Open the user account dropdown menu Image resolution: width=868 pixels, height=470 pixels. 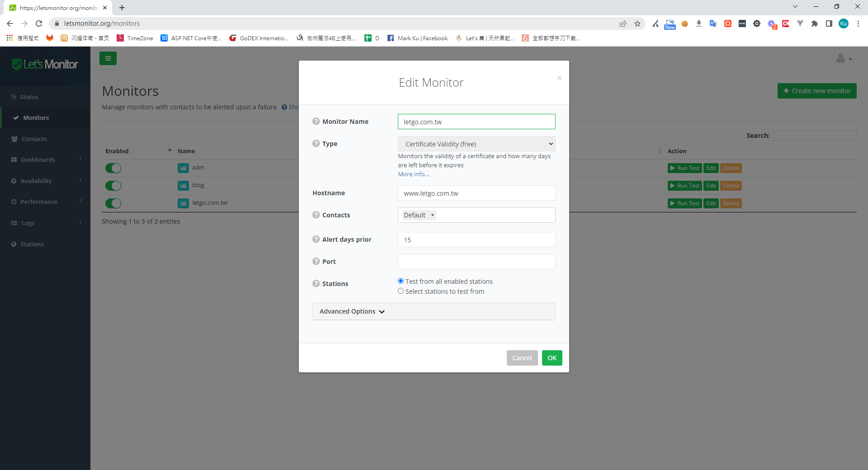point(844,59)
